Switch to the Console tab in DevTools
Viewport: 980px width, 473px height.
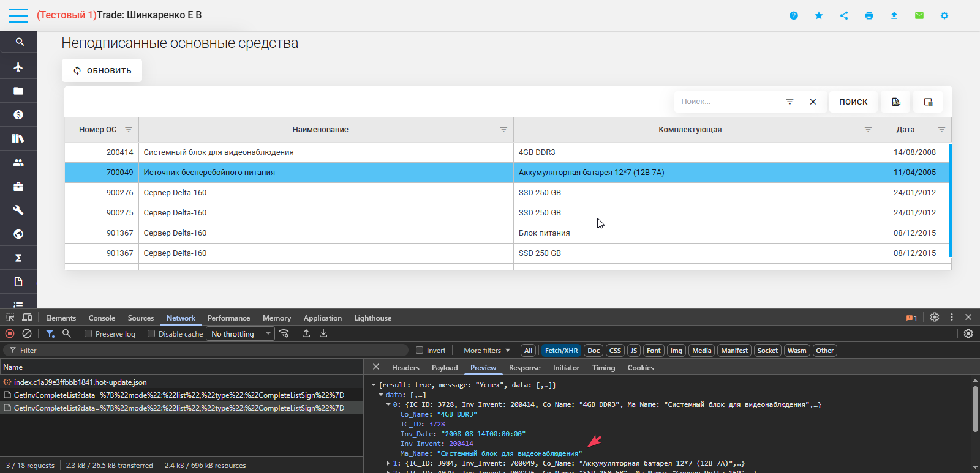pyautogui.click(x=102, y=318)
